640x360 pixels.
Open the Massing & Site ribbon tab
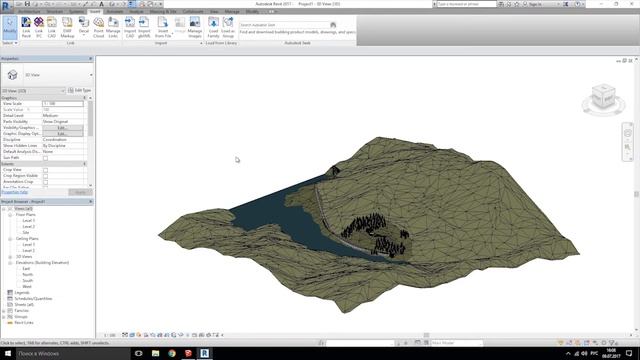(x=163, y=11)
